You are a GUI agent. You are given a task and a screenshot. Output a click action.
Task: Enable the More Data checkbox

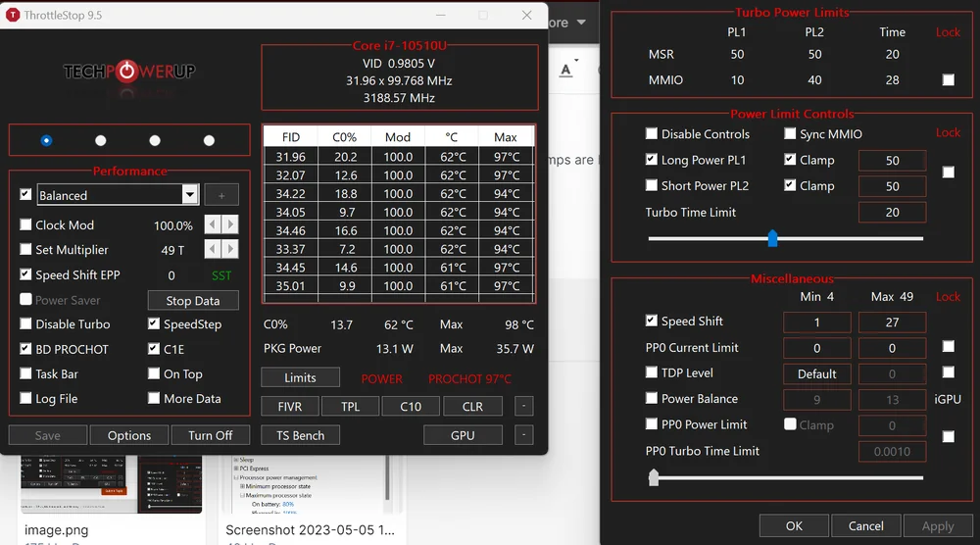154,398
